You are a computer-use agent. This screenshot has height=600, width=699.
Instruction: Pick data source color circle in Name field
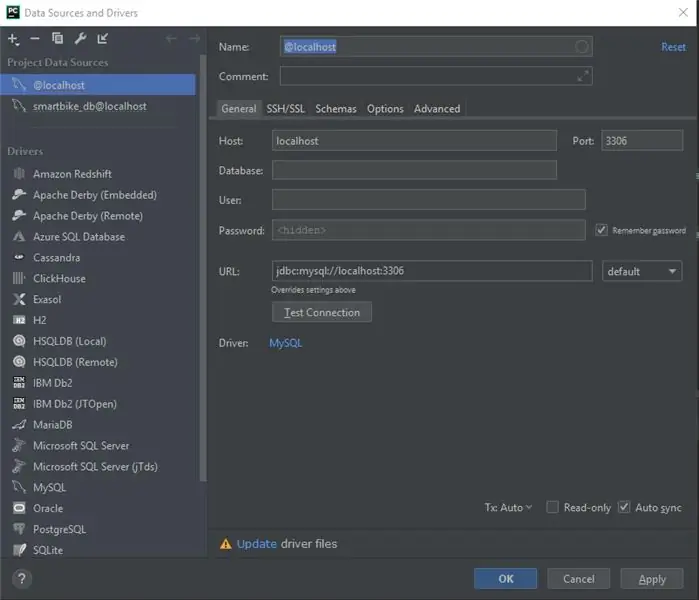pyautogui.click(x=582, y=46)
